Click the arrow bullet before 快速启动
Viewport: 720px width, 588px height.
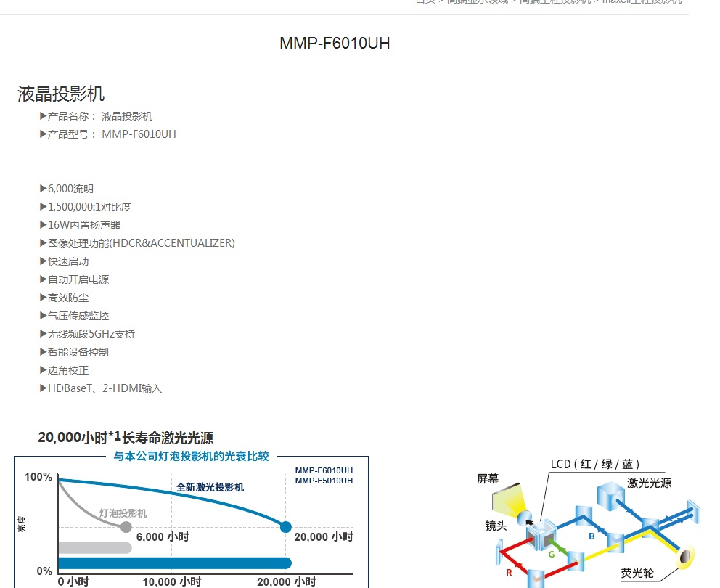(43, 261)
